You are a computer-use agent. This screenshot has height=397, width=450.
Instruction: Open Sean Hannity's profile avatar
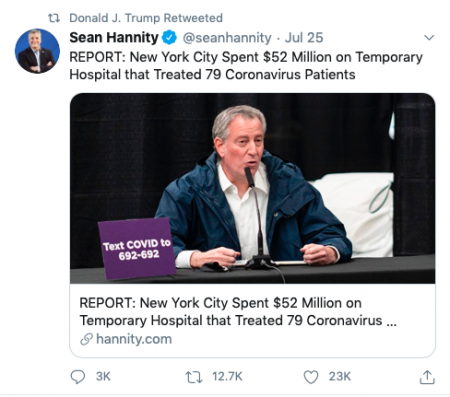pos(37,51)
